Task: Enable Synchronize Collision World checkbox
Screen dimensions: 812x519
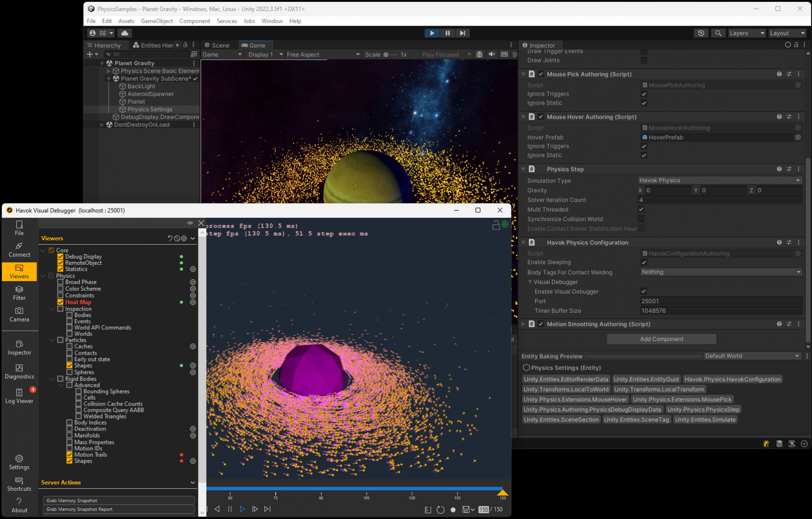Action: (x=641, y=219)
